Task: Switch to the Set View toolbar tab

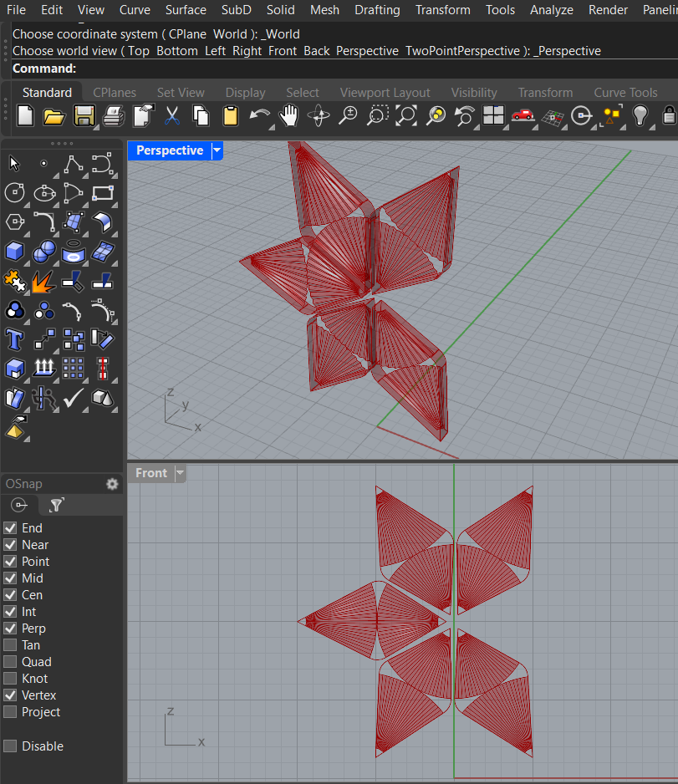Action: tap(181, 93)
